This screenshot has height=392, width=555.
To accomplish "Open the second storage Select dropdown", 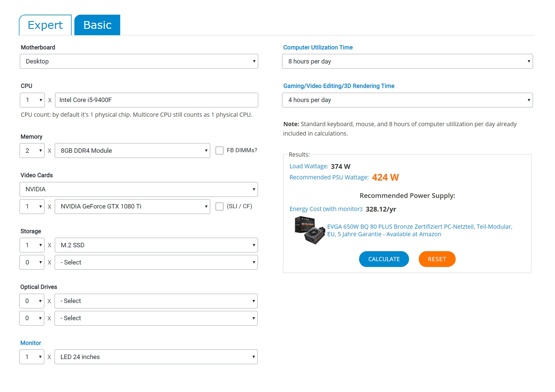I will [x=156, y=262].
